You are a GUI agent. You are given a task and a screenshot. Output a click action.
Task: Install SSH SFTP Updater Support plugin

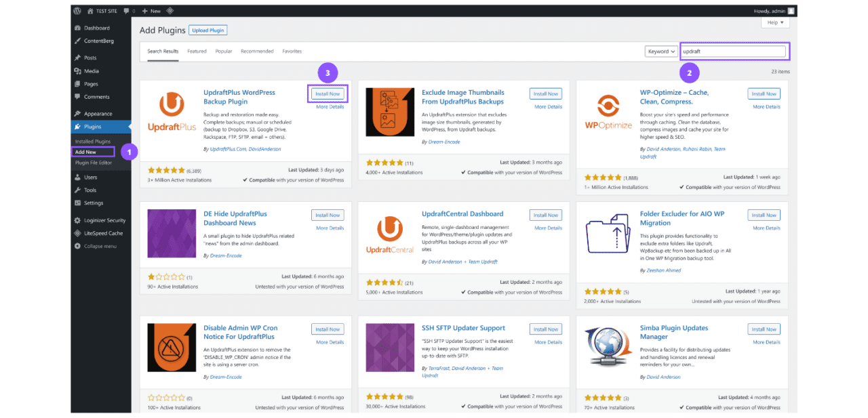pyautogui.click(x=546, y=329)
